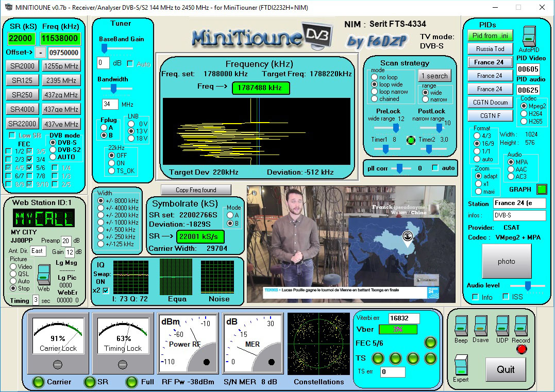Flip the AutoPID switch
The image size is (555, 392).
pos(529,36)
